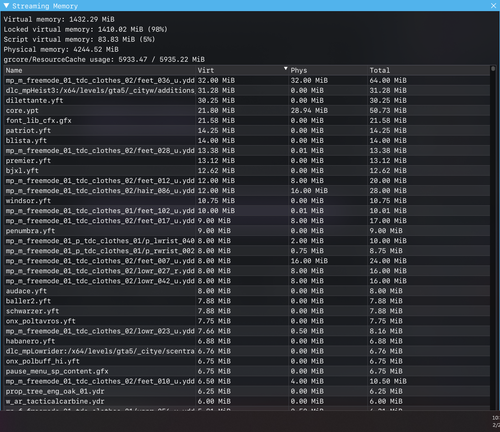Select the onx_polbuff_hi.yft row
This screenshot has height=432, width=500.
tap(247, 361)
